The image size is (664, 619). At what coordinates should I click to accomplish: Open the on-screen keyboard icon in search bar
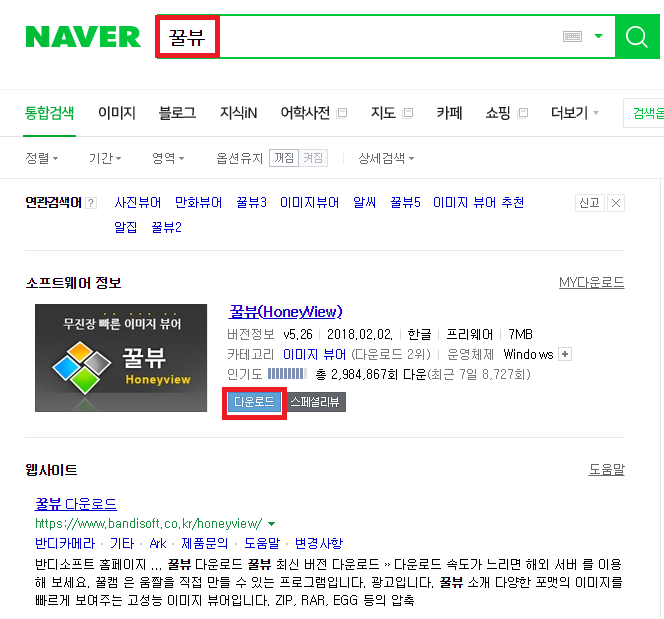(572, 36)
